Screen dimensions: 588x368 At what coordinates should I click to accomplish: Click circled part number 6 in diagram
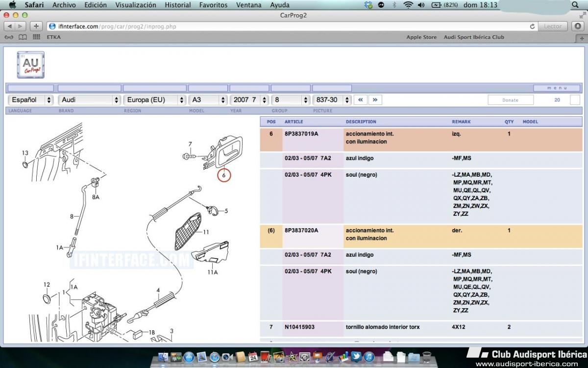pyautogui.click(x=224, y=174)
